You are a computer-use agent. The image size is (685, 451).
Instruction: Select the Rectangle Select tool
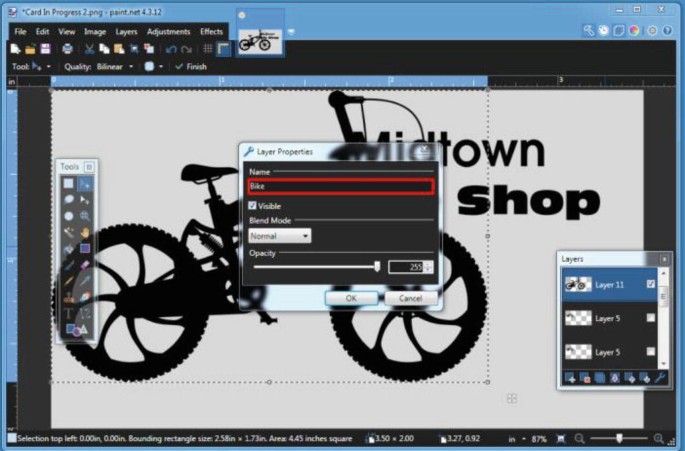coord(69,184)
